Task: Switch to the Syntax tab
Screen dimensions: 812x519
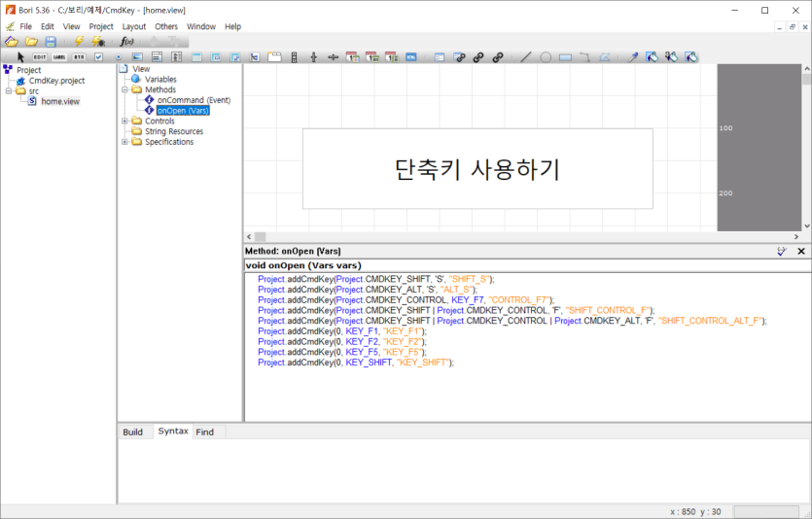Action: 173,431
